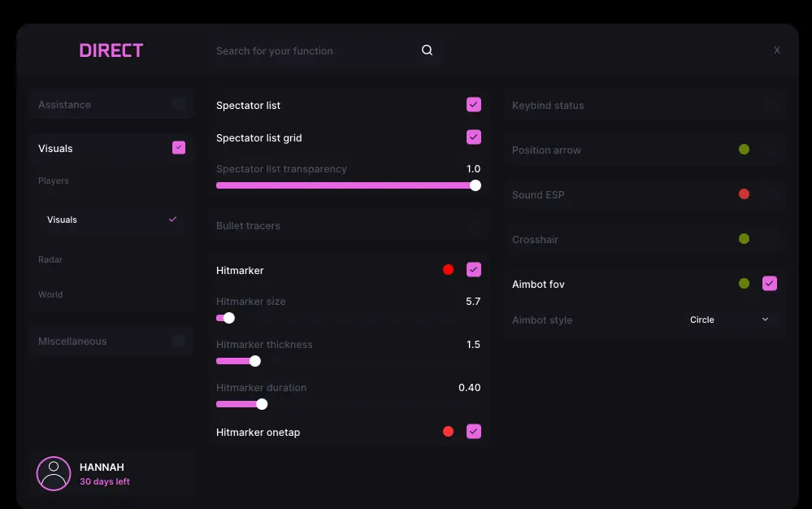
Task: Open the World tab
Action: (x=50, y=294)
